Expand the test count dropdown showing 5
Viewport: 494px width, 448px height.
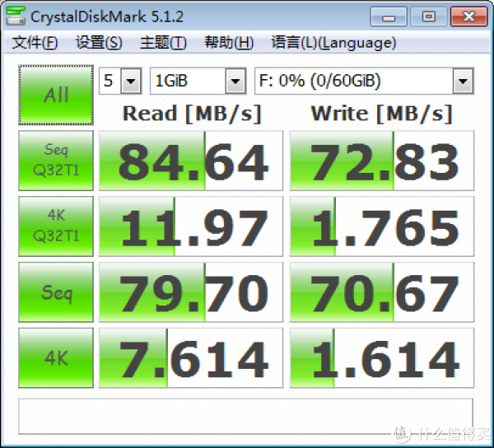click(x=131, y=81)
